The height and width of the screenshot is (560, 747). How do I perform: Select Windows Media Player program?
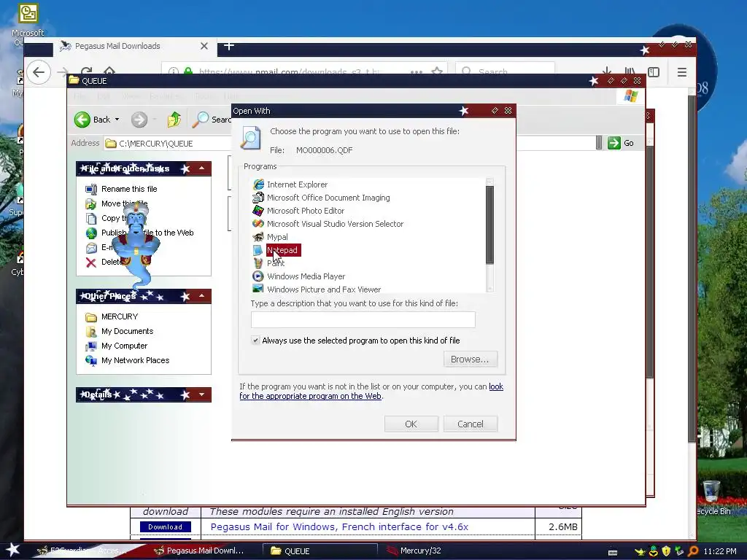coord(306,276)
